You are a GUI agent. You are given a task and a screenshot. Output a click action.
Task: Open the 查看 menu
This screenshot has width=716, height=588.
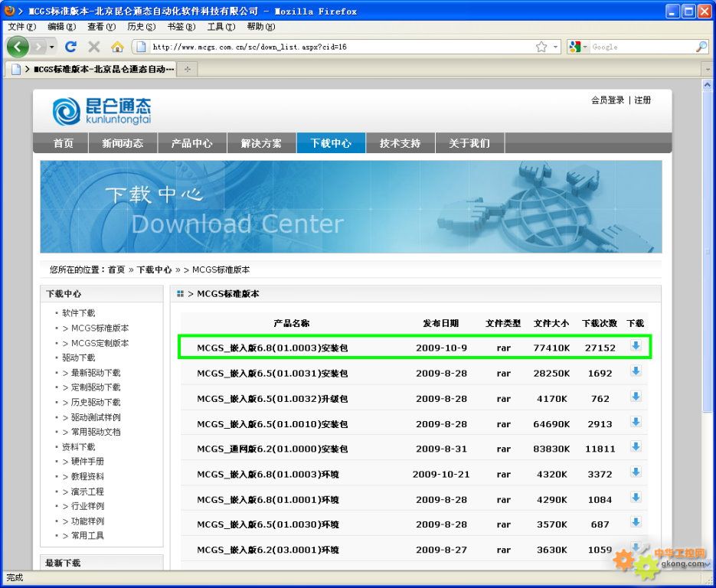[101, 27]
